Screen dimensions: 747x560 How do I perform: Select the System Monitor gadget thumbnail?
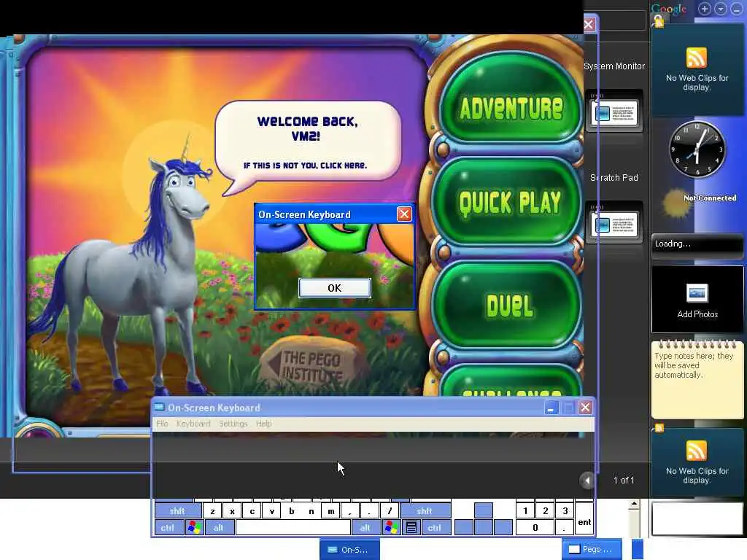pos(614,113)
